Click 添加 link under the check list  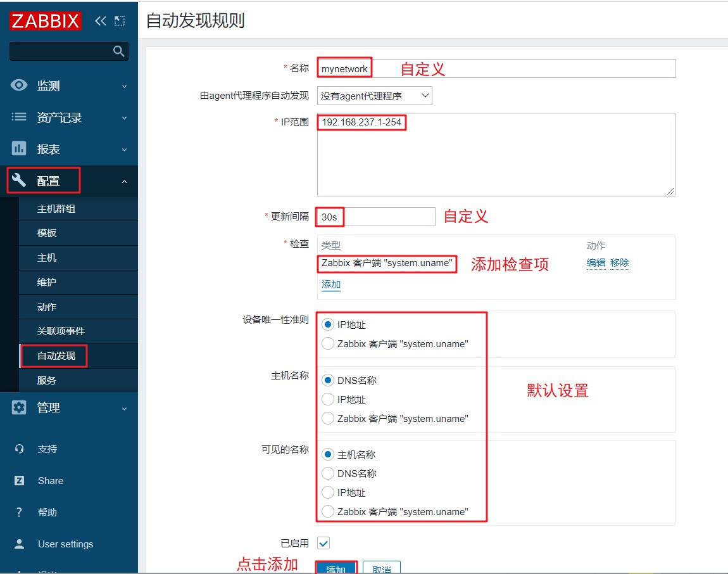[331, 284]
